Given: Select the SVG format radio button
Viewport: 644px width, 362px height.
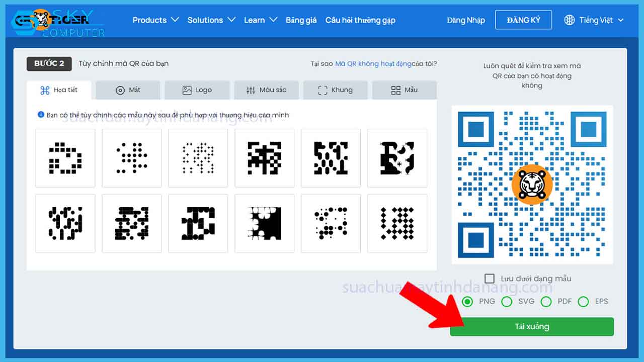Looking at the screenshot, I should [507, 302].
